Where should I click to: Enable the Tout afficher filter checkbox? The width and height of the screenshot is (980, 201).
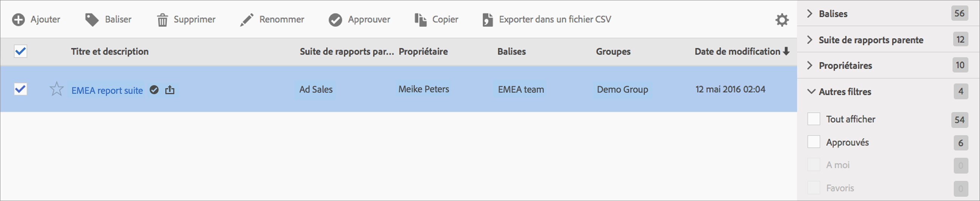click(814, 119)
